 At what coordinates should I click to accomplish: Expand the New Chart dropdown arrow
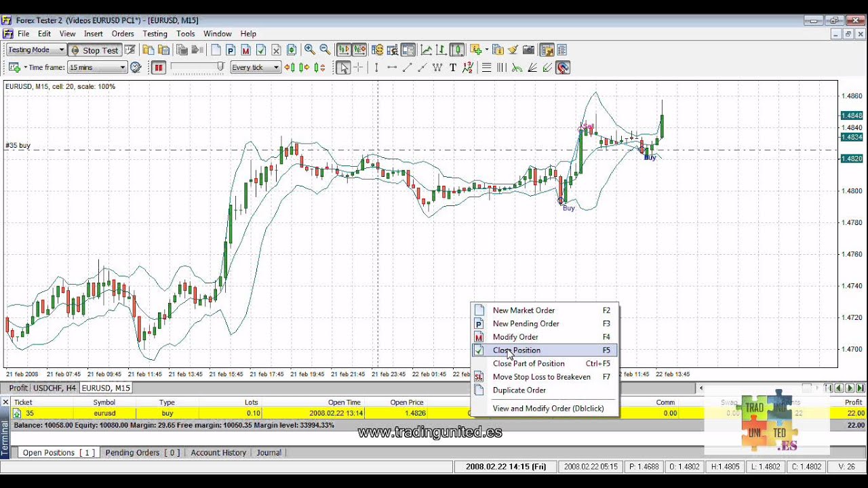tap(26, 67)
